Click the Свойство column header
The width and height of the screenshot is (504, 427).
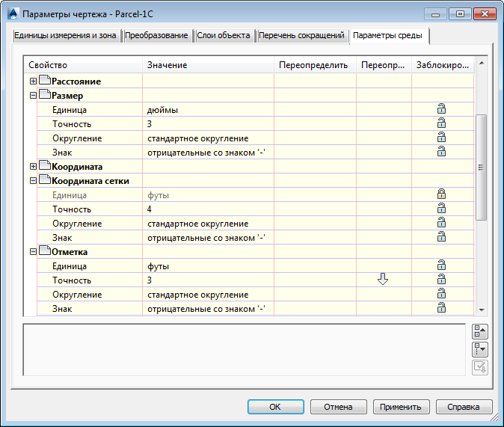(84, 65)
